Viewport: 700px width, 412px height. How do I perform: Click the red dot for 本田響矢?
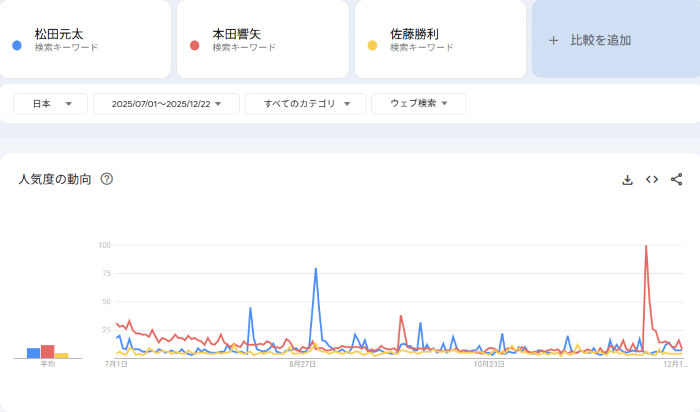[195, 46]
